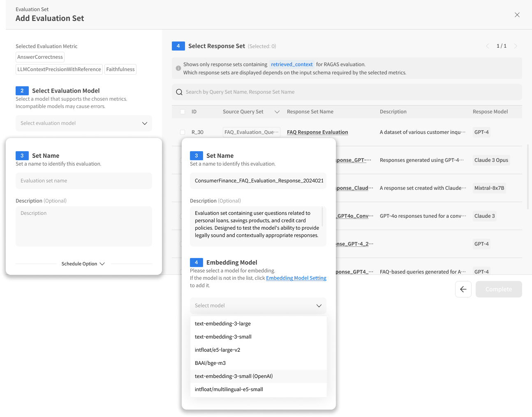Click the info icon in RAGAS notice
The image size is (532, 417).
point(178,68)
